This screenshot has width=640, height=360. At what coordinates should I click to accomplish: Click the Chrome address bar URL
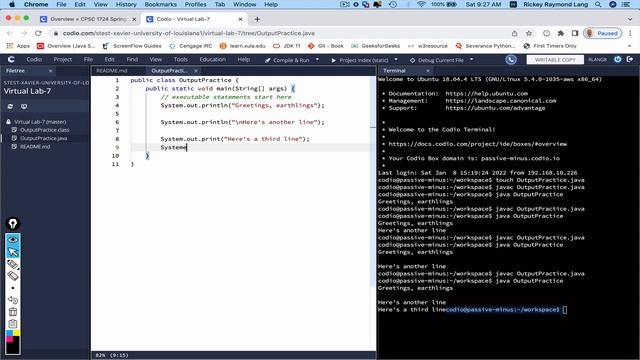(188, 33)
